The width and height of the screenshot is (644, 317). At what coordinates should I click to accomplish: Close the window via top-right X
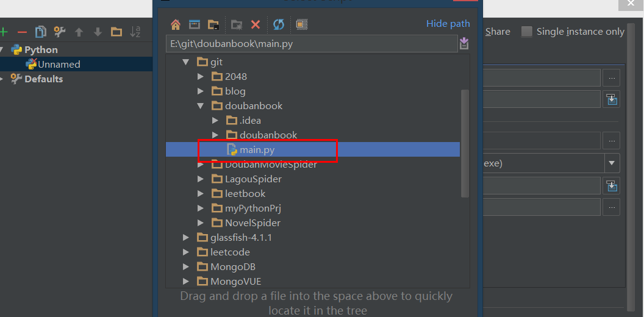tap(631, 4)
